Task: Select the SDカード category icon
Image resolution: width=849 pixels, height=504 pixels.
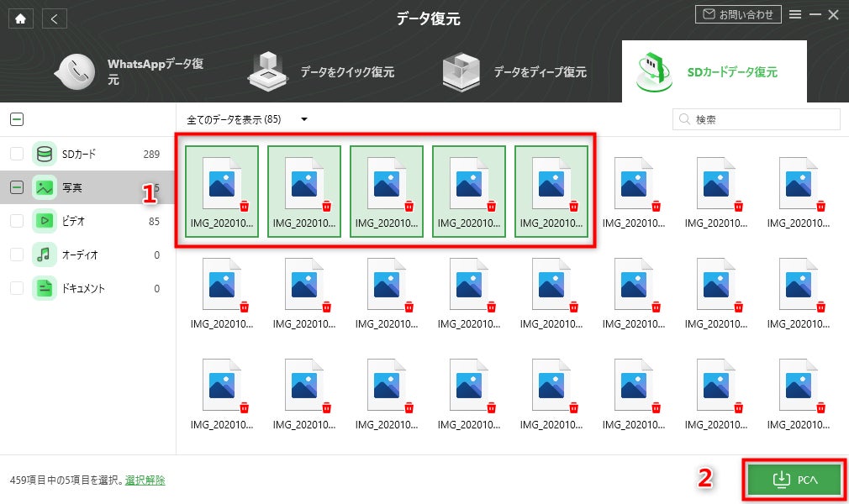Action: (x=40, y=154)
